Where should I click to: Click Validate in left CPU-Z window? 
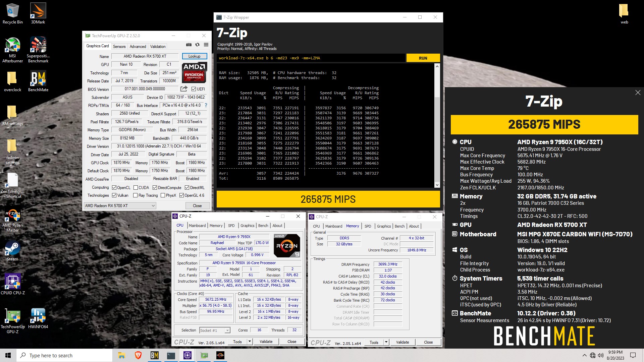coord(266,342)
